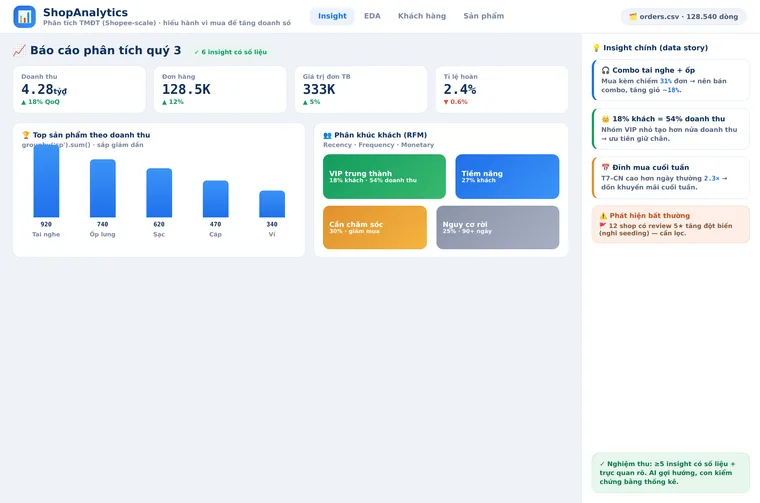Open the Insight tab
This screenshot has width=760, height=503.
tap(332, 16)
